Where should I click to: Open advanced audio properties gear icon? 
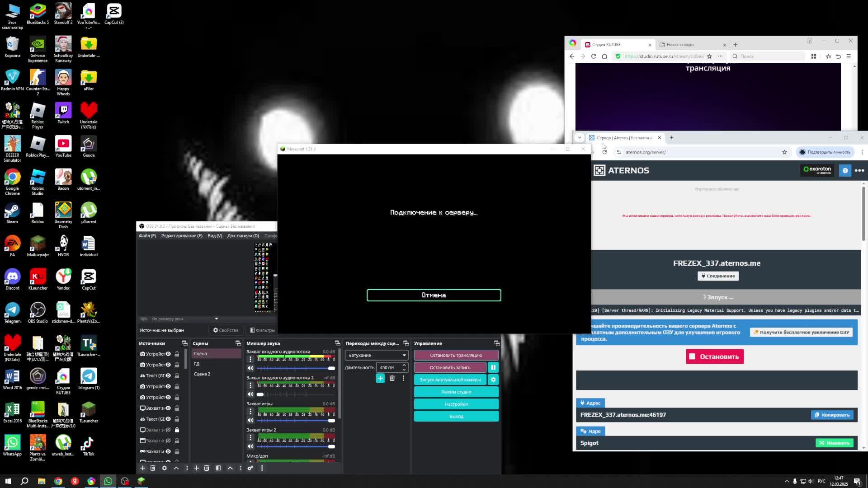click(250, 468)
